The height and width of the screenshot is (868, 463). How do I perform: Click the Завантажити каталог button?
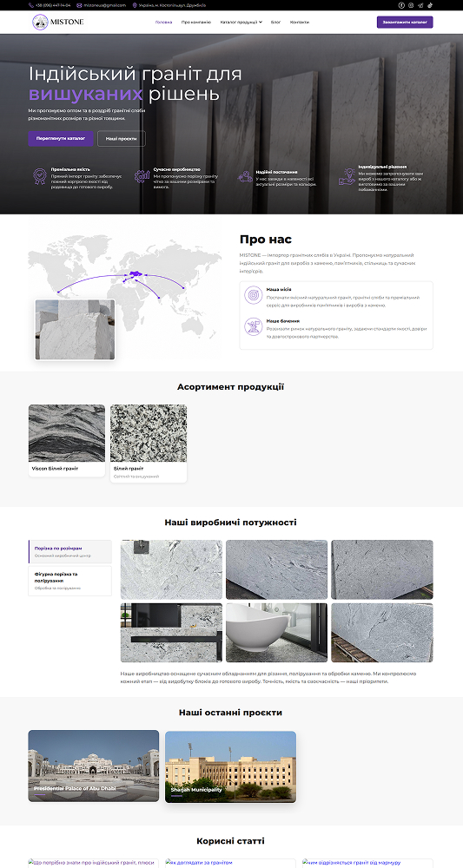click(405, 23)
